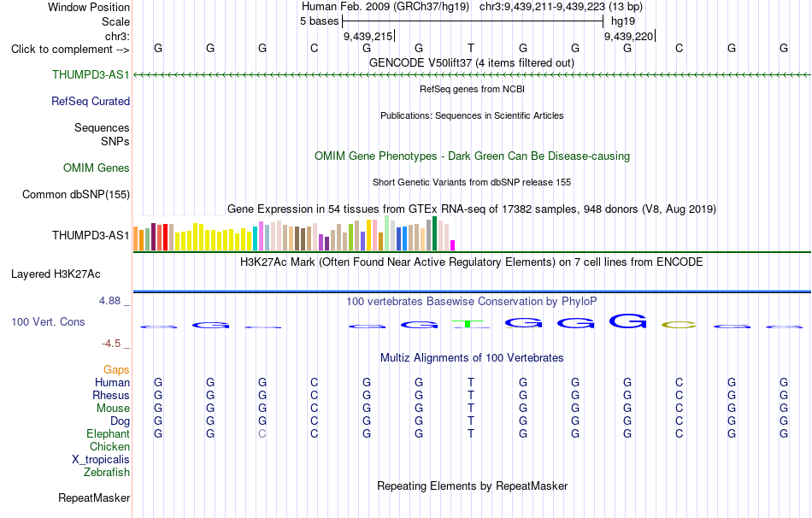812x518 pixels.
Task: Click the olive C in the conservation logo
Action: [x=679, y=325]
